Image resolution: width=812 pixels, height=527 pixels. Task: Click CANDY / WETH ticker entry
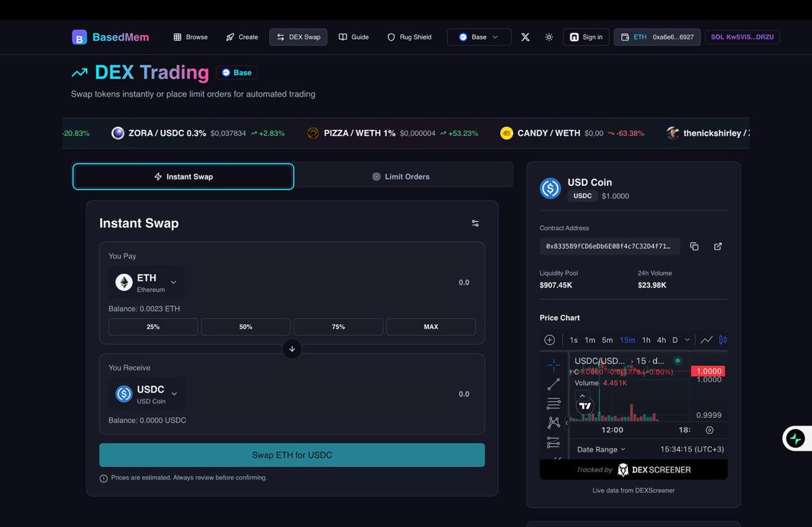click(x=572, y=133)
